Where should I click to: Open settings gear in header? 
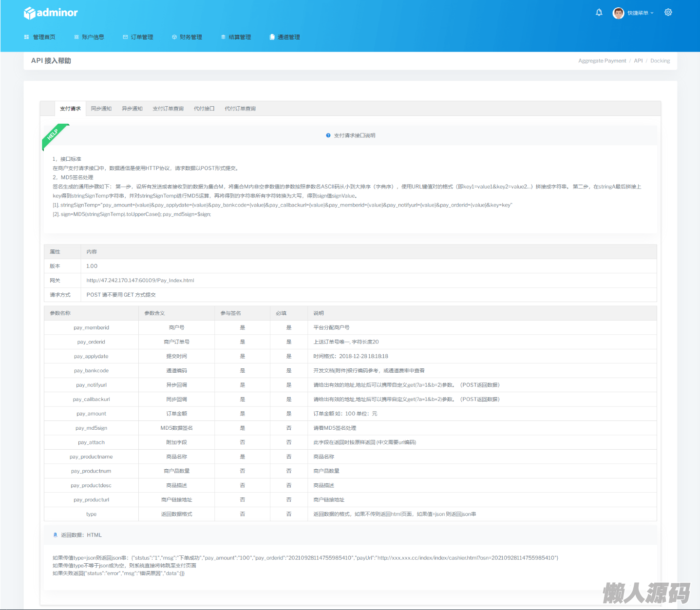click(668, 12)
